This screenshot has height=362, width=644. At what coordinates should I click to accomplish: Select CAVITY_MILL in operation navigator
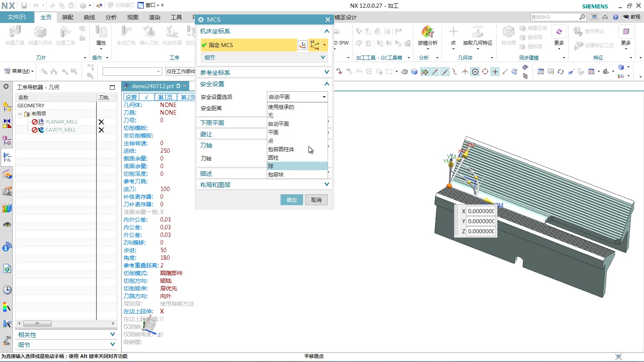(x=60, y=130)
